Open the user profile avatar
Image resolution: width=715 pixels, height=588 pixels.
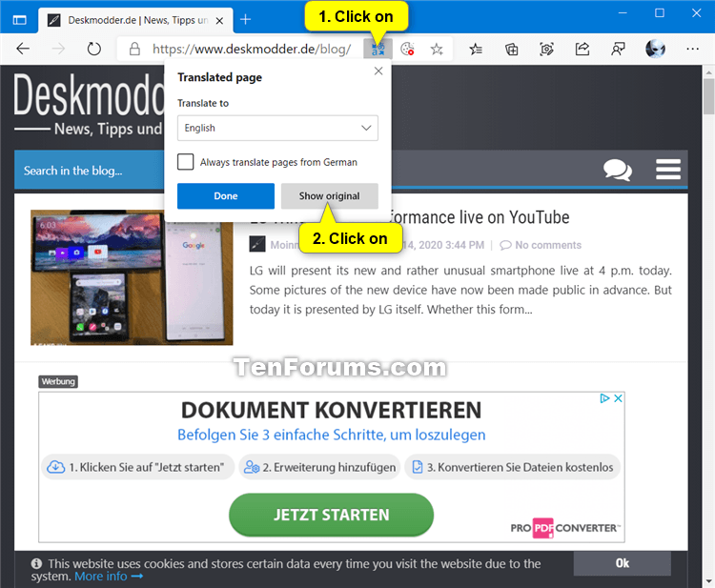655,49
